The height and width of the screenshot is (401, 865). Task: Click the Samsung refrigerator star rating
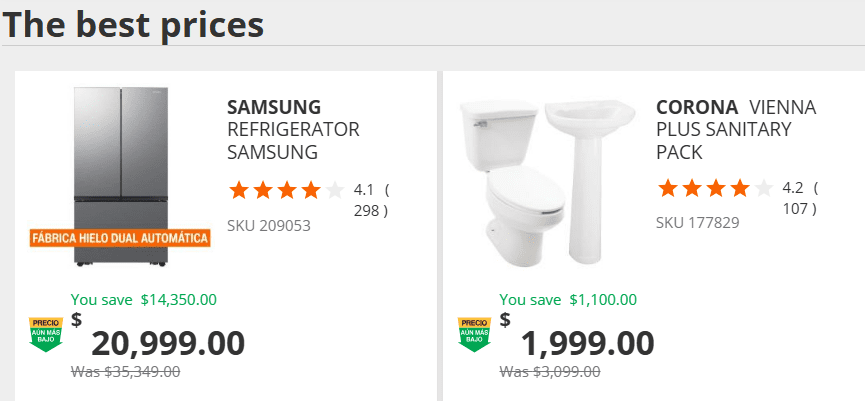click(x=286, y=189)
